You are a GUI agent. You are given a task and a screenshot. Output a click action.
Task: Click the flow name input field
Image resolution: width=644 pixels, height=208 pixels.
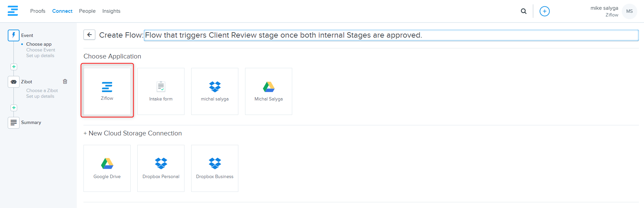pos(391,35)
